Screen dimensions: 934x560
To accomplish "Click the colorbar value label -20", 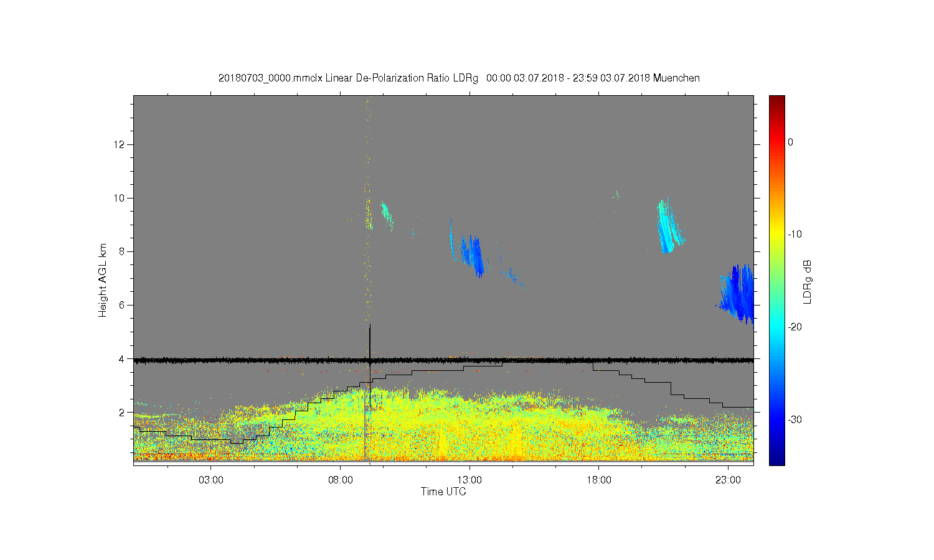I will [794, 327].
